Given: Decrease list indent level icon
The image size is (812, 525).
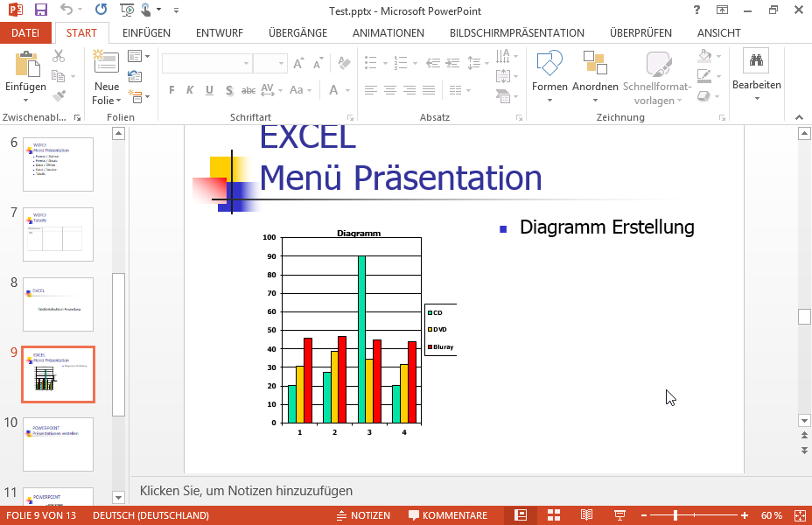Looking at the screenshot, I should pos(433,63).
